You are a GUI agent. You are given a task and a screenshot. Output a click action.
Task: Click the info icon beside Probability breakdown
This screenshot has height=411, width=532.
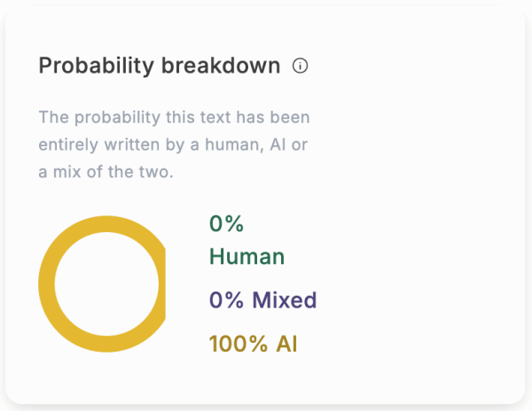click(x=300, y=66)
